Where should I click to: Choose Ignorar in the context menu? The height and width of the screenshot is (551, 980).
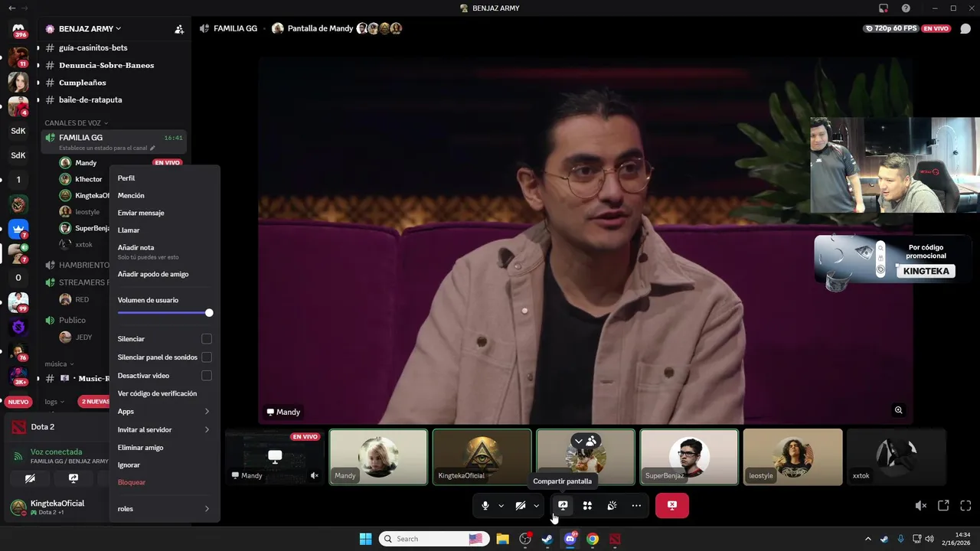pos(165,465)
